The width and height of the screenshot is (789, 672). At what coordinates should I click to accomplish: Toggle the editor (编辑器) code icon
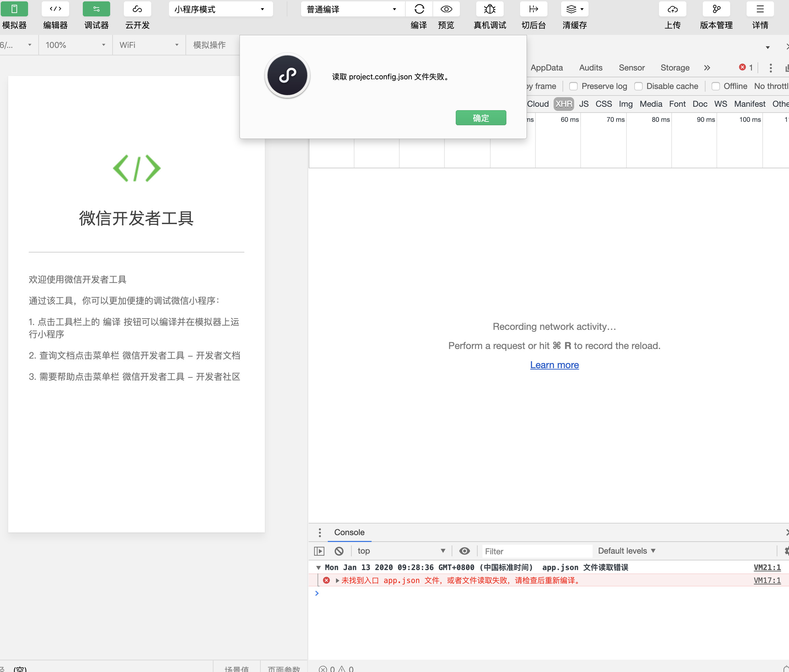pyautogui.click(x=55, y=9)
